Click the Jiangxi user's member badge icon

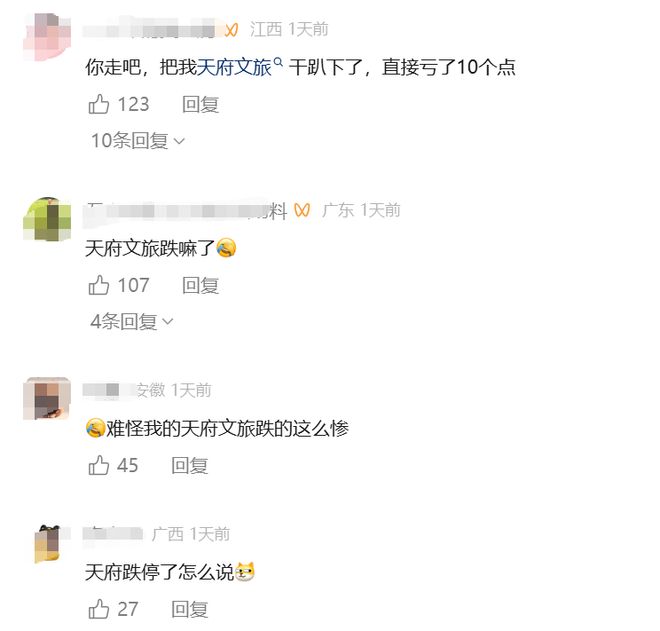point(231,30)
